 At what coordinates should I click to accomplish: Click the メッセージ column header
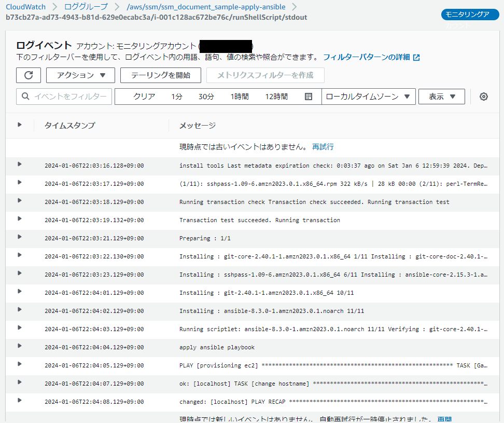tap(198, 126)
